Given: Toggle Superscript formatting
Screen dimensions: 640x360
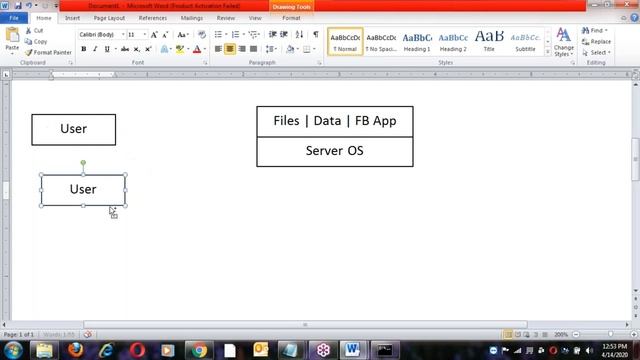Looking at the screenshot, I should tap(148, 49).
